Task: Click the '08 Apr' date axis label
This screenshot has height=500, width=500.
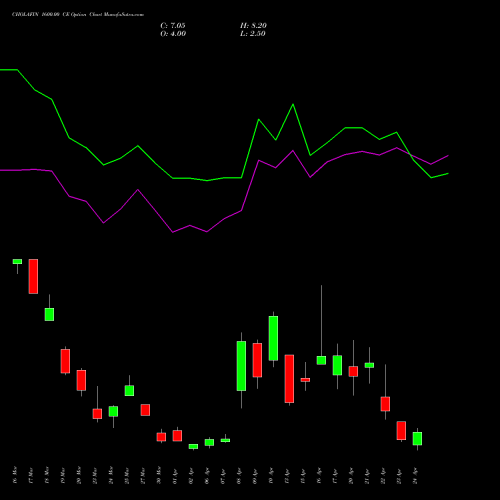Action: (x=239, y=476)
